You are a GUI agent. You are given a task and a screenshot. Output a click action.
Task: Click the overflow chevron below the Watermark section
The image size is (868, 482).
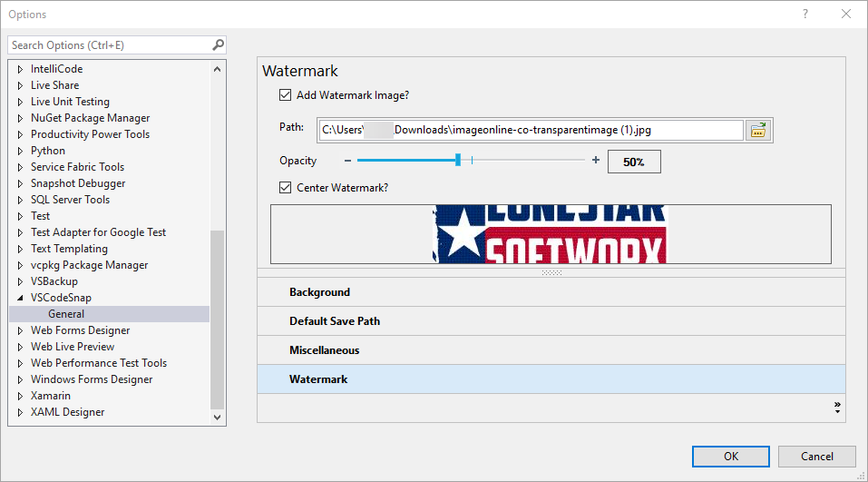(837, 408)
